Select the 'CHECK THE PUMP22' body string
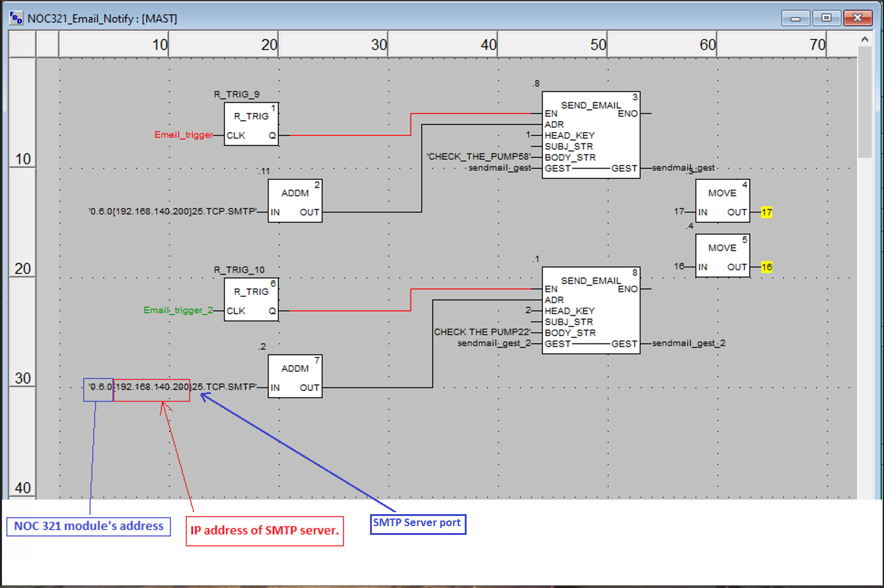Viewport: 884px width, 588px height. coord(482,332)
